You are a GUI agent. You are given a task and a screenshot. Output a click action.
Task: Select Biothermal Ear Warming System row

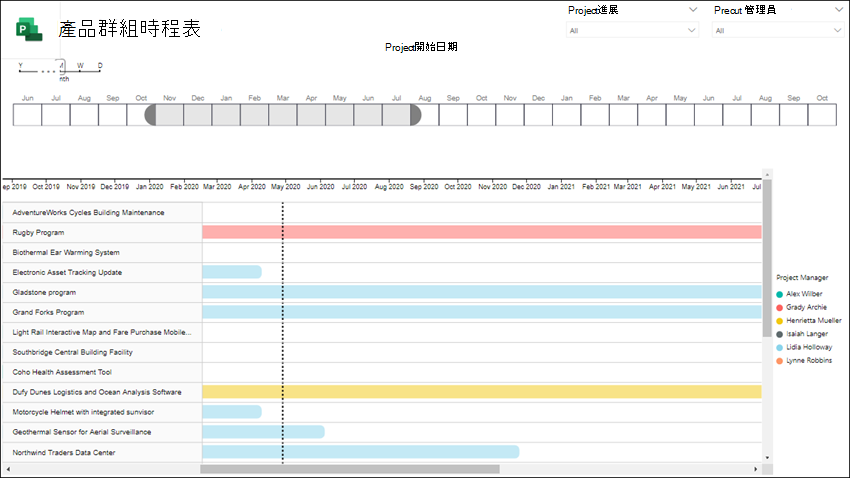coord(102,253)
